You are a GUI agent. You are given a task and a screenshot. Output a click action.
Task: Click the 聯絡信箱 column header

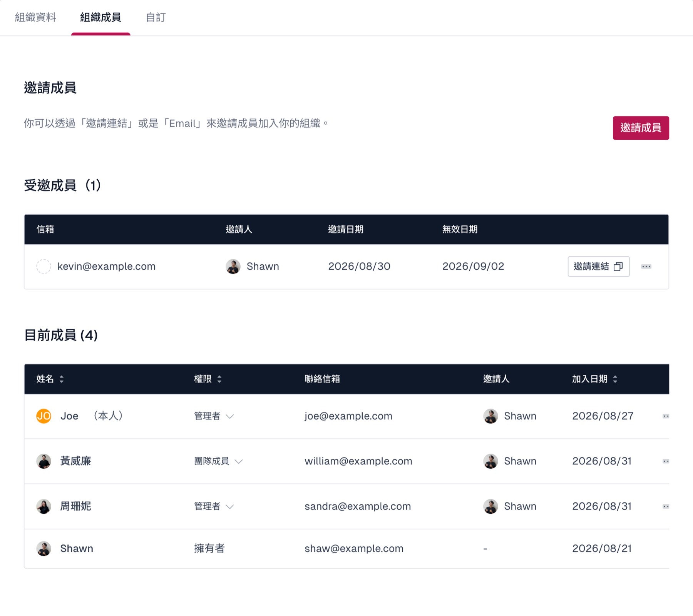point(322,379)
